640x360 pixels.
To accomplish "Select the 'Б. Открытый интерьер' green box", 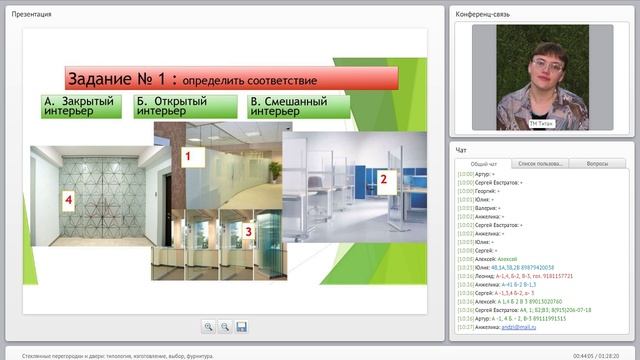I will coord(185,107).
